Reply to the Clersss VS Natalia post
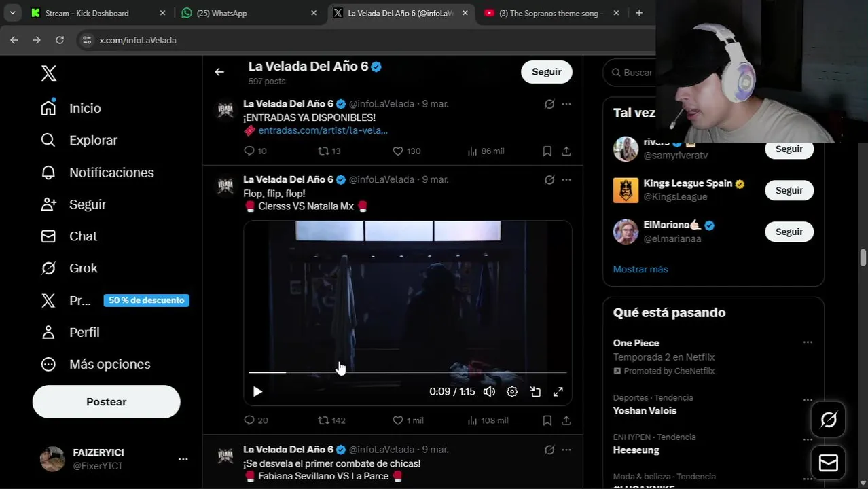The image size is (868, 489). click(256, 420)
